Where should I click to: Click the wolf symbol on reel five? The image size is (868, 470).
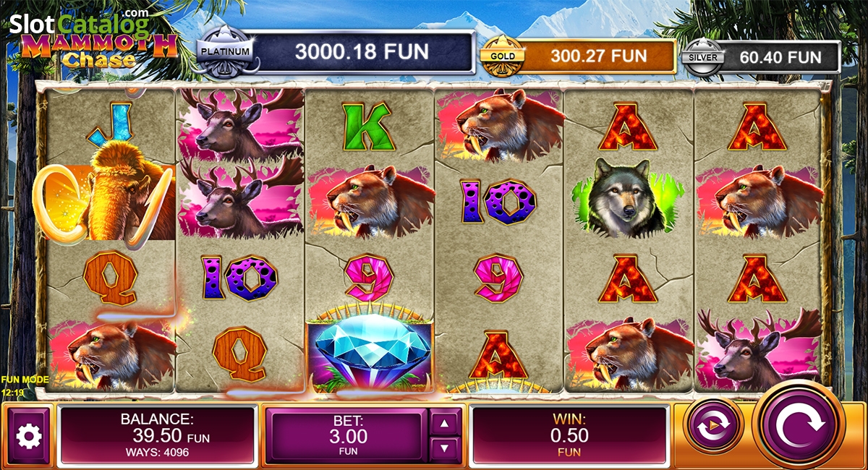629,197
